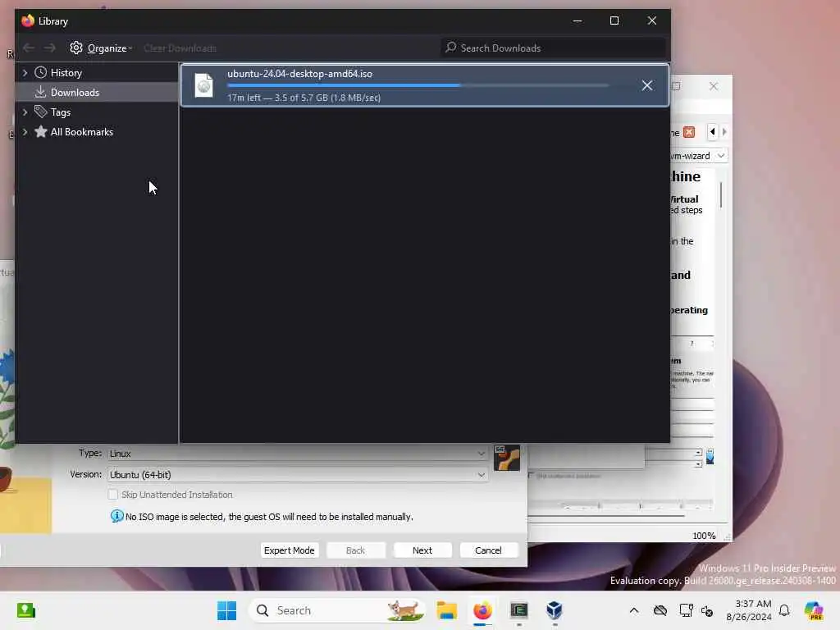Open the terminal-like app on taskbar
The width and height of the screenshot is (840, 630).
click(x=518, y=610)
